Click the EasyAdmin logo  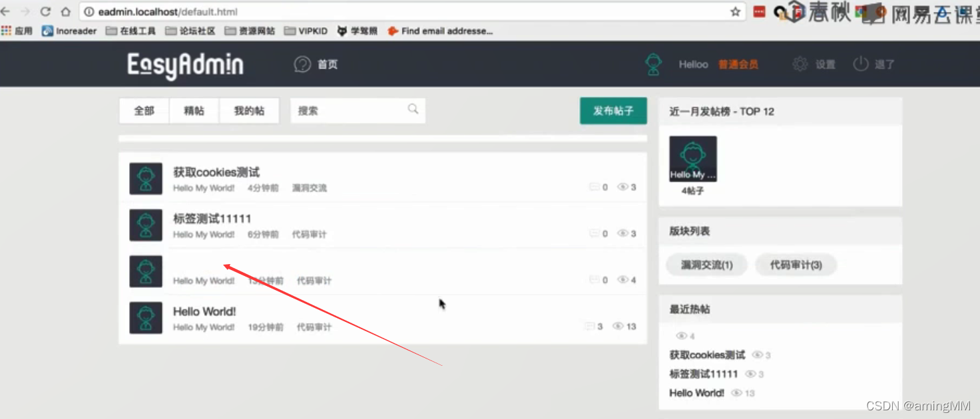click(x=184, y=64)
